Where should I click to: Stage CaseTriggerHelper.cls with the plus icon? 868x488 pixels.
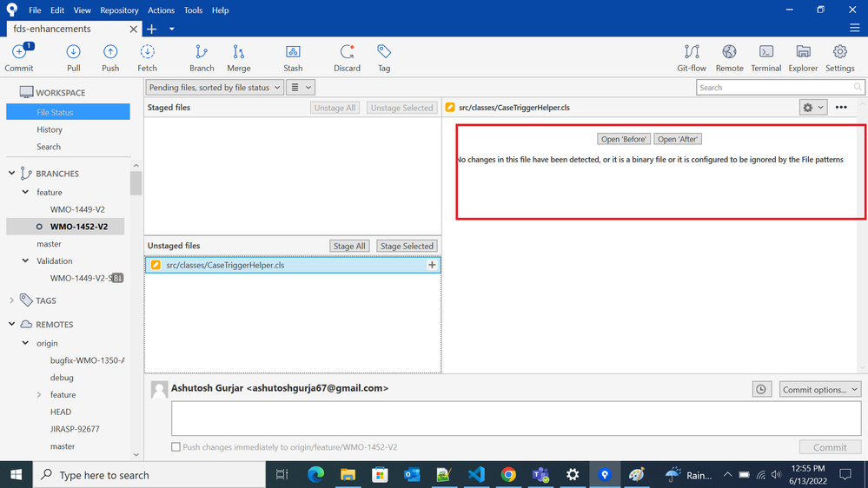pyautogui.click(x=432, y=265)
